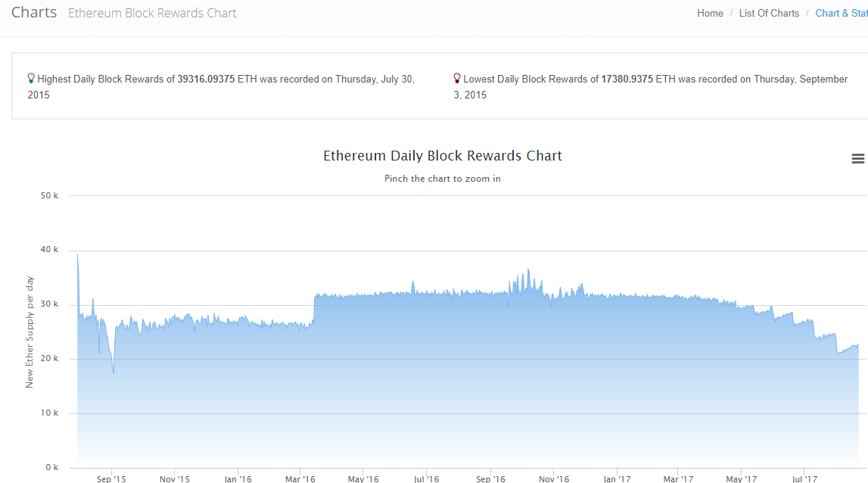The width and height of the screenshot is (868, 483).
Task: Click the Nov '15 x-axis label
Action: tap(174, 478)
